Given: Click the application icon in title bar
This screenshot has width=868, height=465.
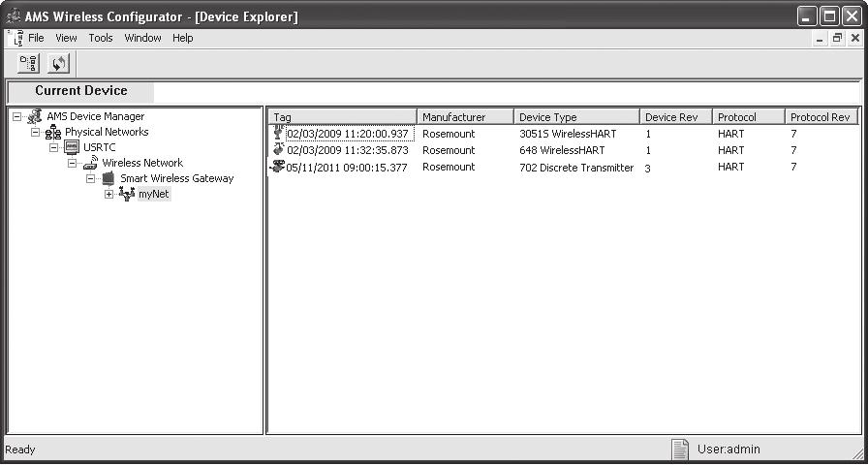Looking at the screenshot, I should 14,17.
